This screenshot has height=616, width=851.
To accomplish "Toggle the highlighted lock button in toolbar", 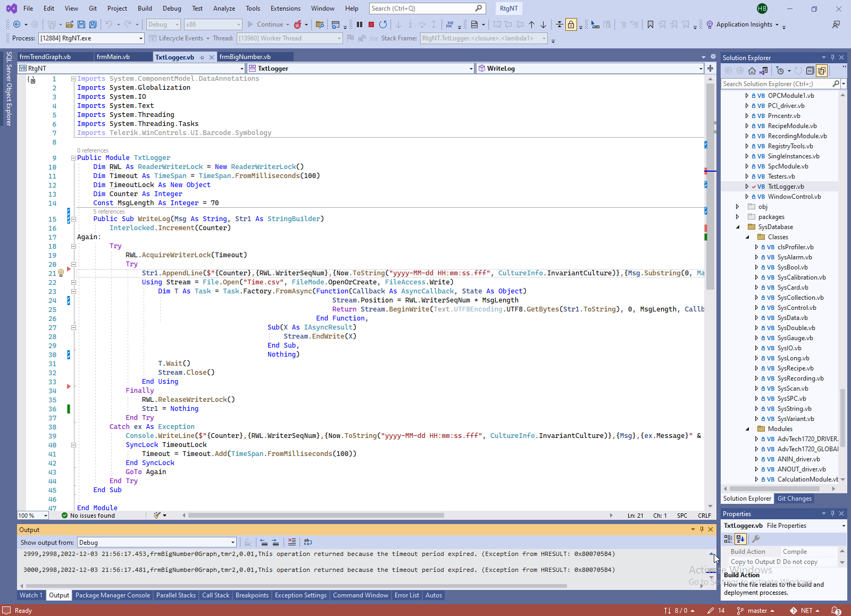I will [571, 24].
